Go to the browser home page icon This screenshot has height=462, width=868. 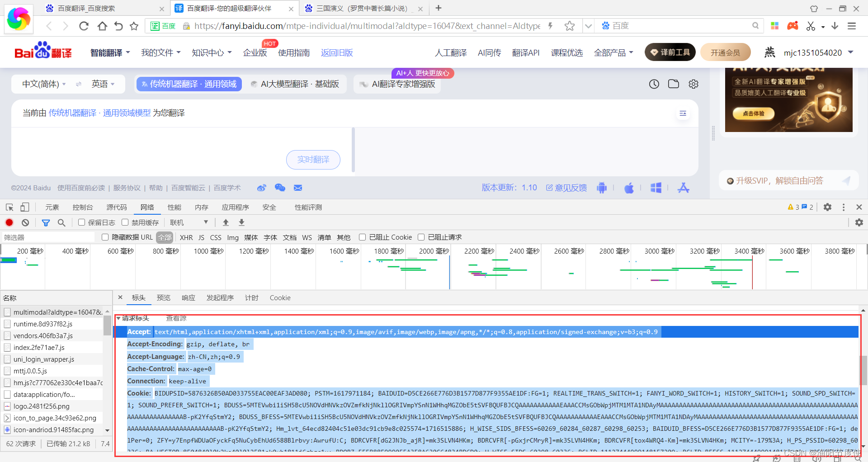pyautogui.click(x=102, y=26)
